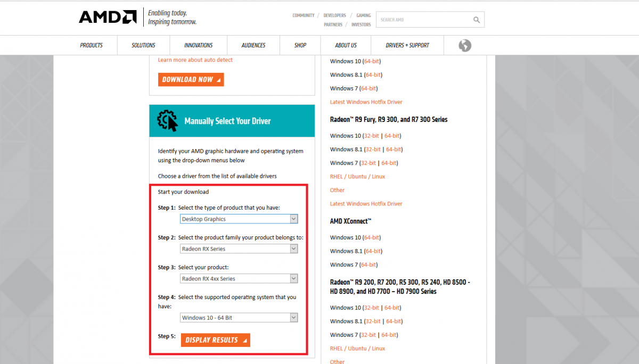Click the Display Results button

(x=215, y=340)
